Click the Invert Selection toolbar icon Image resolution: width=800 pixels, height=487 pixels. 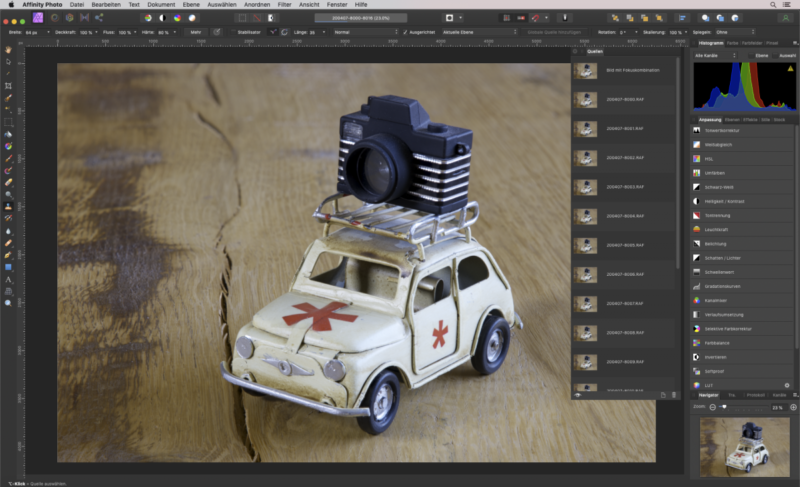(x=271, y=18)
